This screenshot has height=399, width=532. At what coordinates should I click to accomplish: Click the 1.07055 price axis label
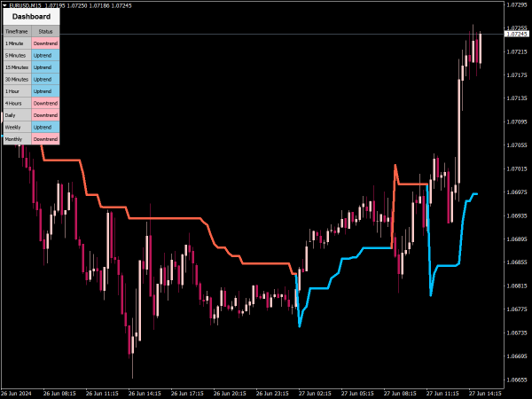click(517, 145)
